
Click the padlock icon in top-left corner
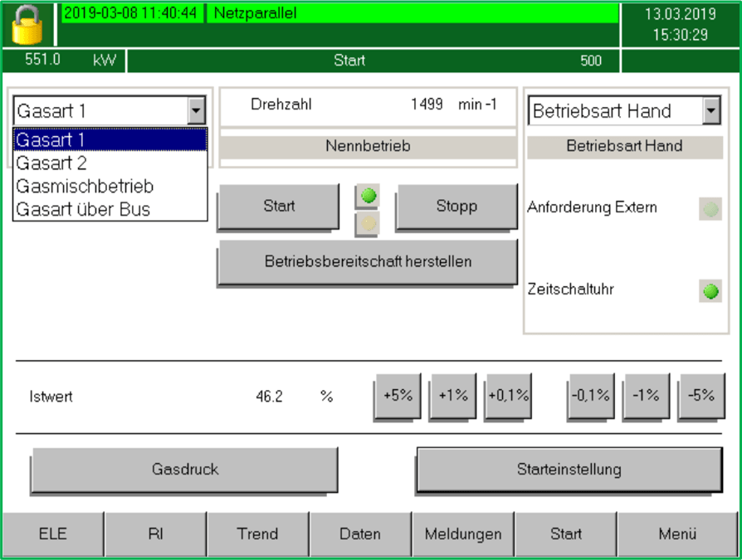(x=27, y=25)
